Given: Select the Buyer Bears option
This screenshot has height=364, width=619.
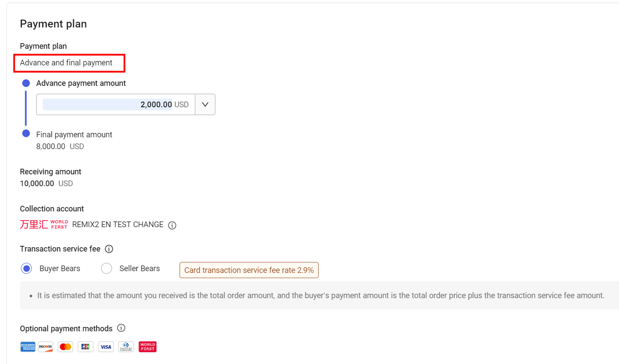Looking at the screenshot, I should pos(26,268).
